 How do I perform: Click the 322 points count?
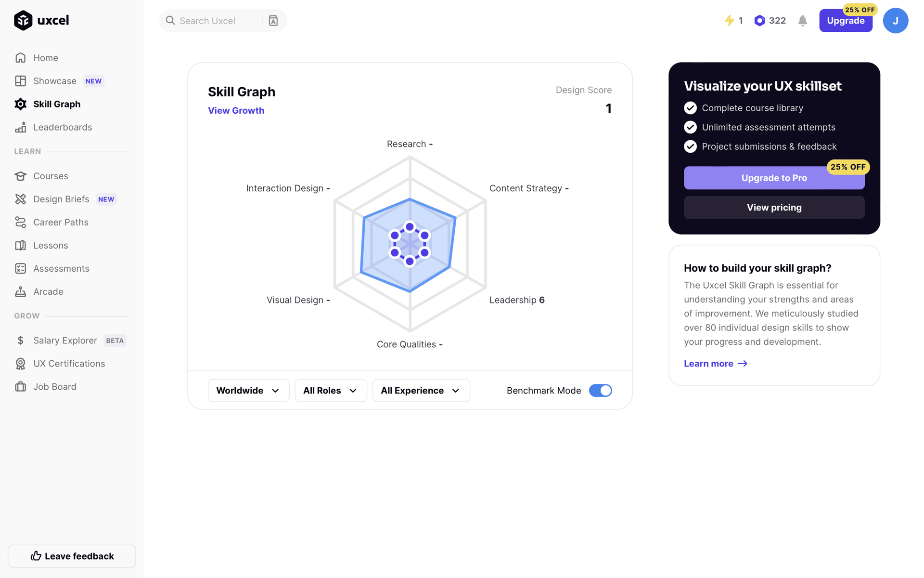[x=777, y=21]
